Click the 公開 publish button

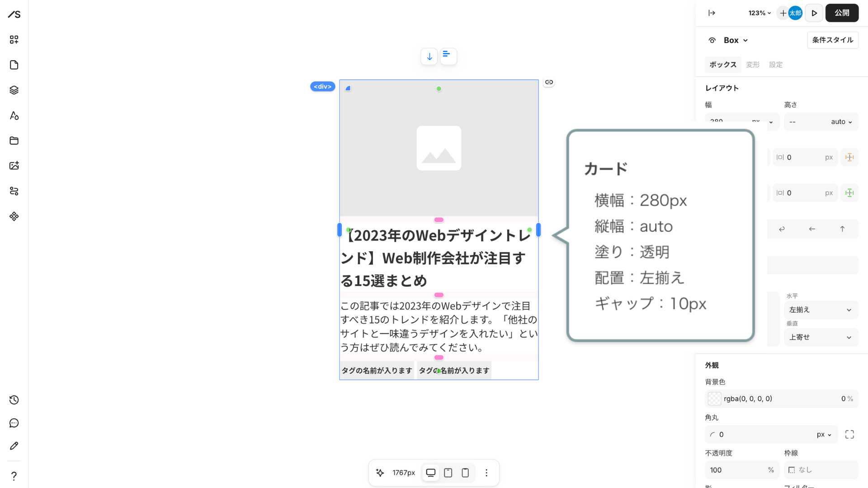tap(842, 13)
